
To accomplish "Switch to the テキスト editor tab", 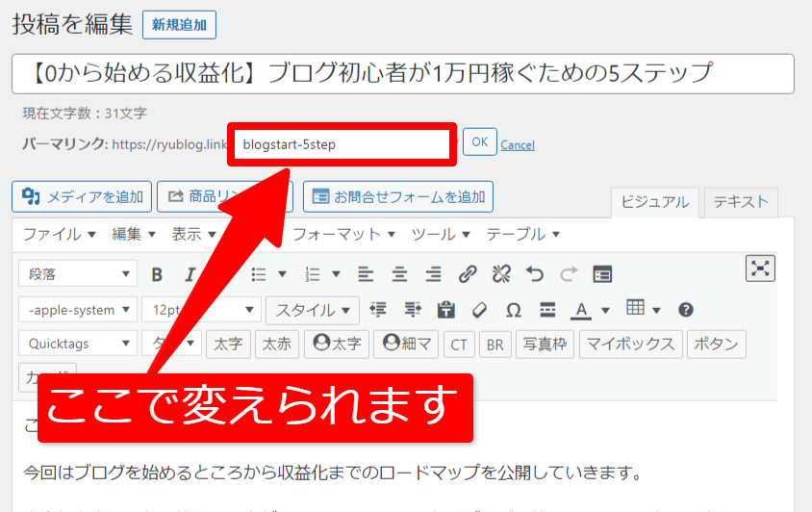I will point(741,202).
